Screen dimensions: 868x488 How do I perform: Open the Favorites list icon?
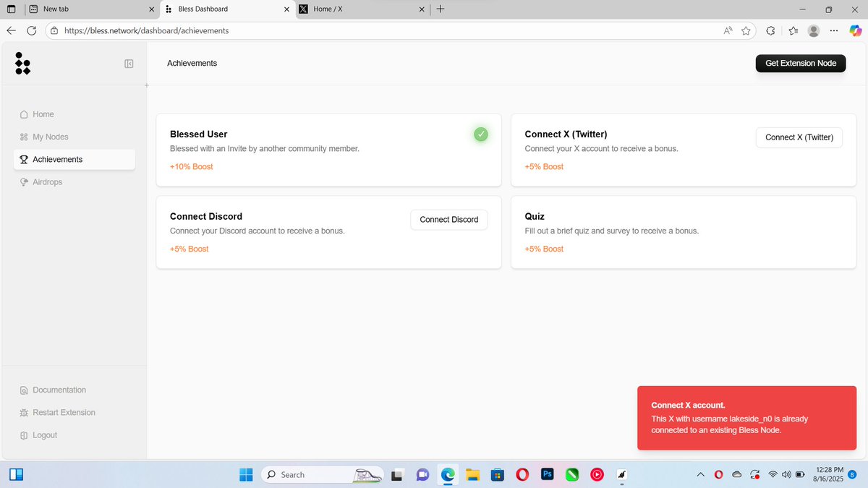[793, 31]
